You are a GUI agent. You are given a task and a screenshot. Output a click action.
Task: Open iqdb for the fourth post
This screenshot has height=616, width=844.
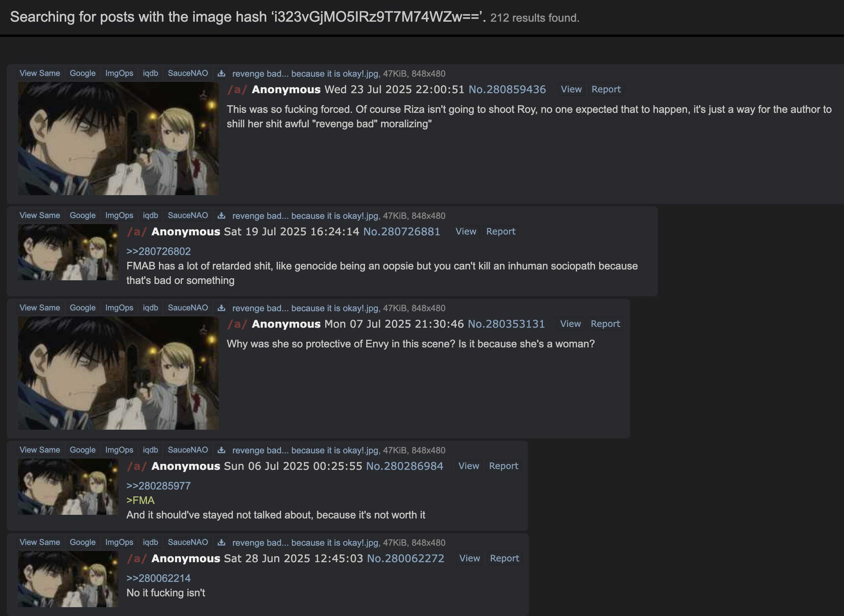(151, 450)
